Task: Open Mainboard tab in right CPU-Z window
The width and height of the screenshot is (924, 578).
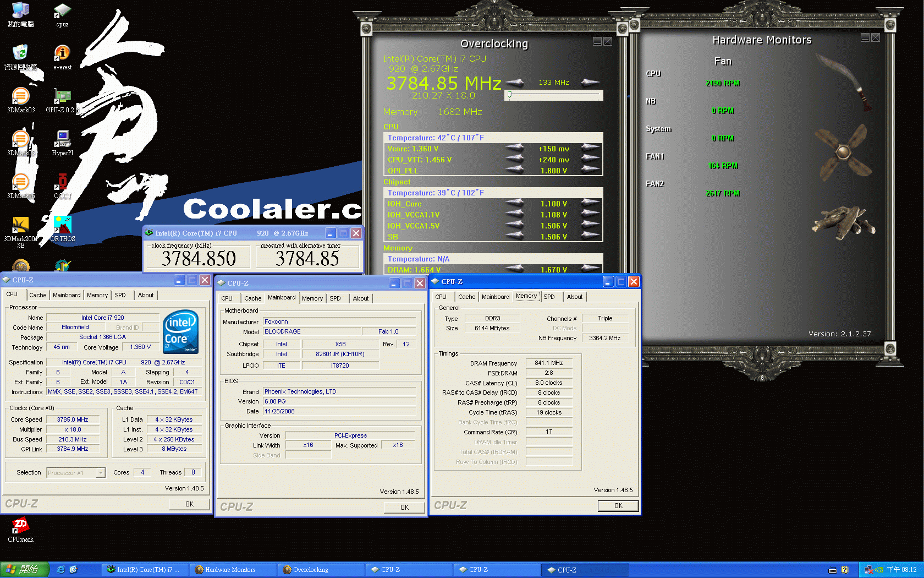Action: [x=496, y=297]
